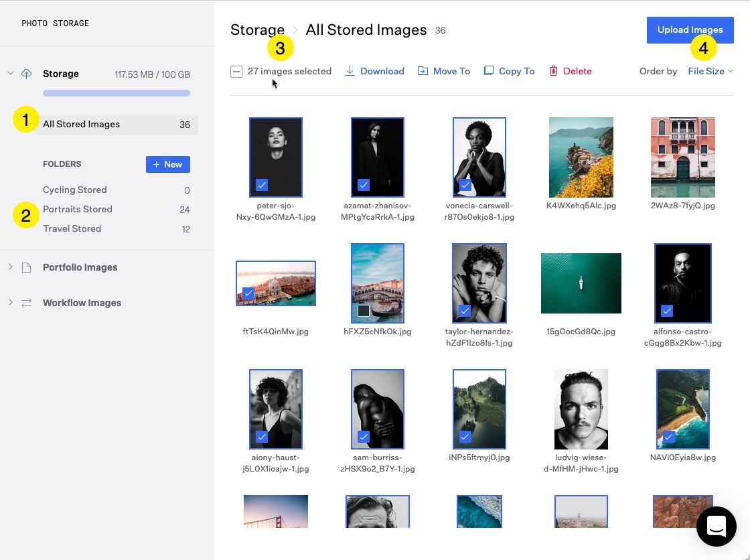The height and width of the screenshot is (560, 750).
Task: Create a folder with the New button
Action: 167,164
